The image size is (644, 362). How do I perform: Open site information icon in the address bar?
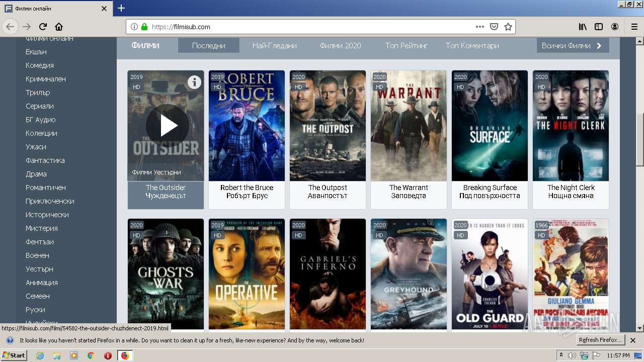[x=134, y=27]
